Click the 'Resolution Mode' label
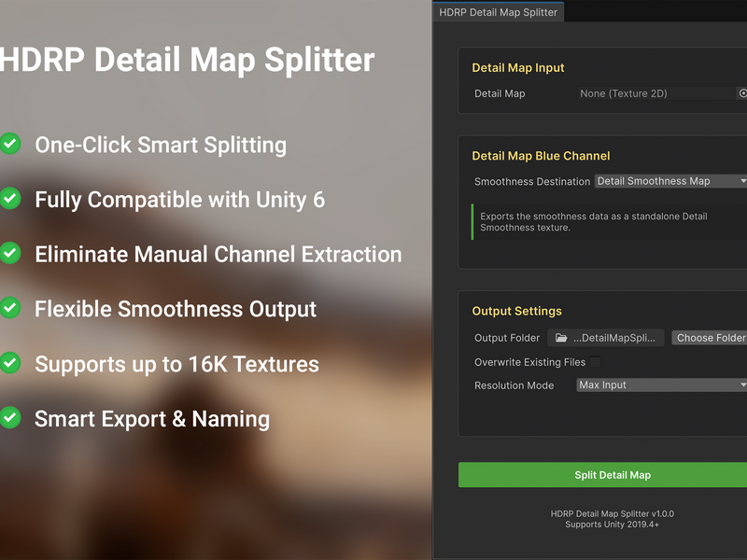747x560 pixels. 514,385
